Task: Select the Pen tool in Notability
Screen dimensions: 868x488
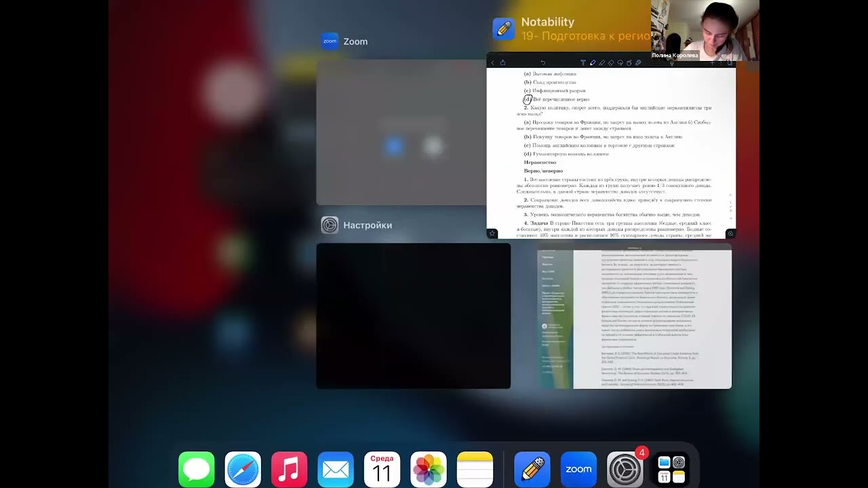Action: tap(593, 62)
